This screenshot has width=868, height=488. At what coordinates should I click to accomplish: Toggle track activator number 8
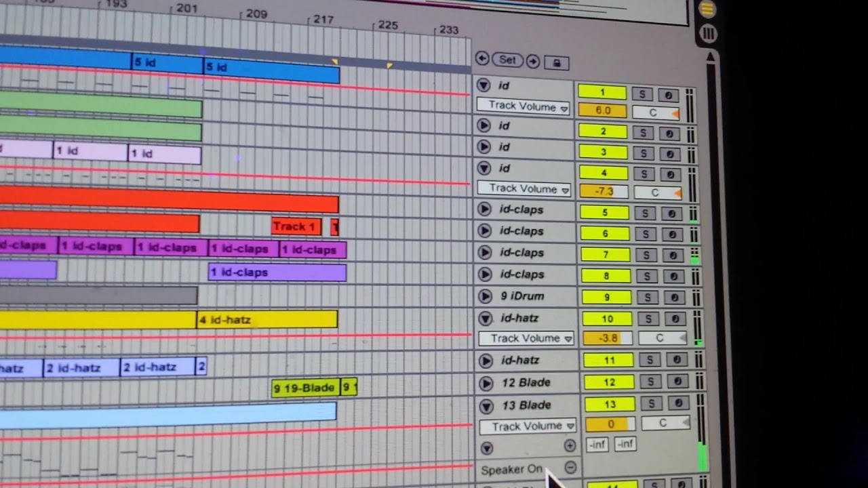point(606,276)
